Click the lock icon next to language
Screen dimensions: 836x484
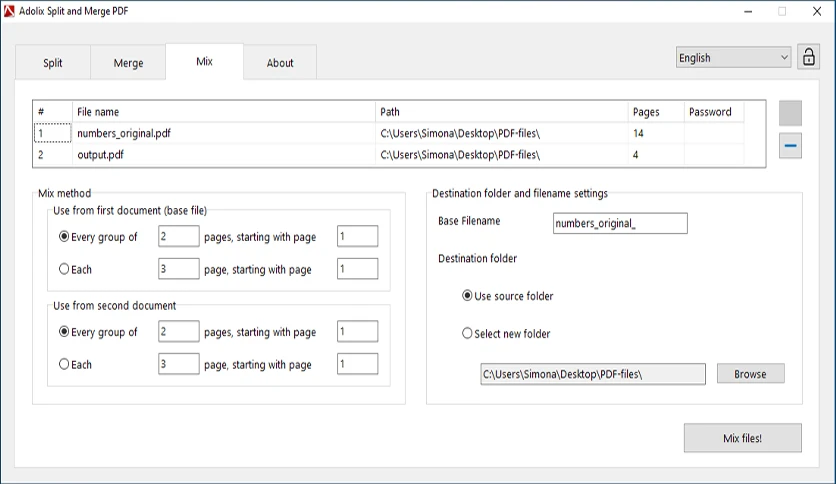(x=808, y=57)
